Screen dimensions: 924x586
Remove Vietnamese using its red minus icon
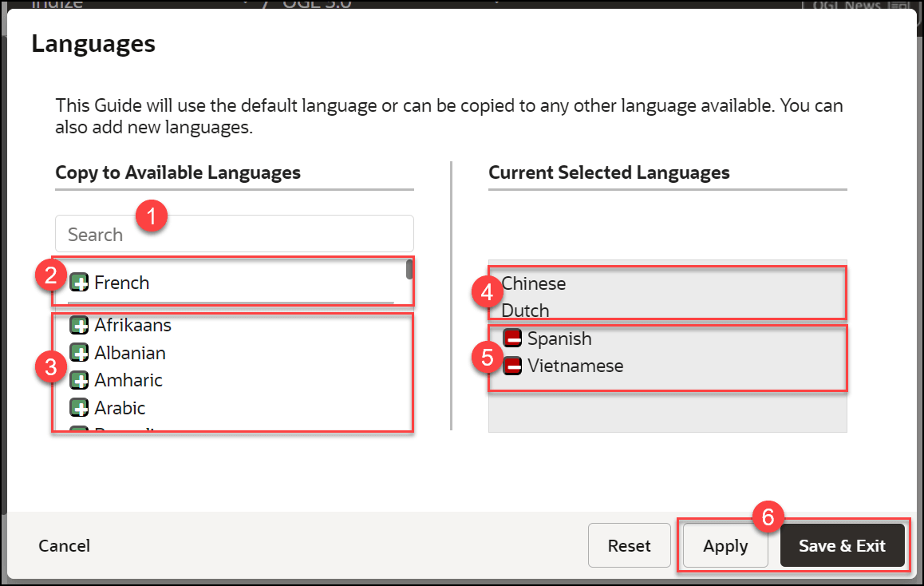[511, 365]
